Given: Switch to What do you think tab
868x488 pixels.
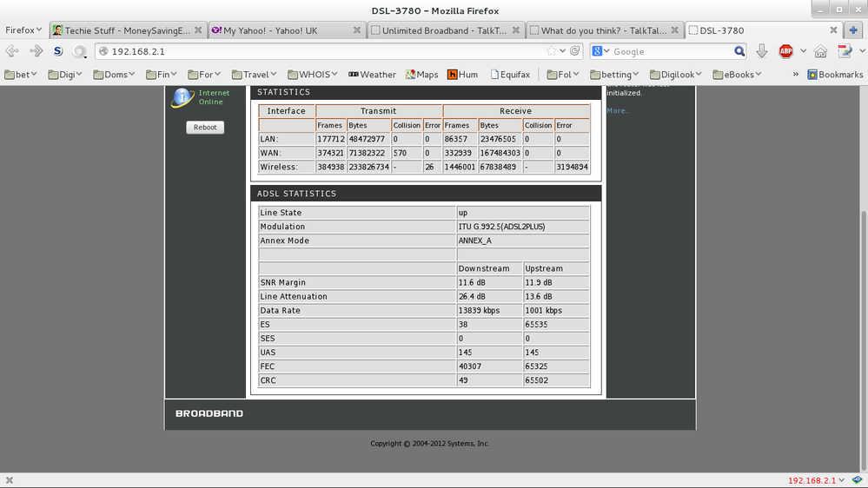Looking at the screenshot, I should (605, 30).
